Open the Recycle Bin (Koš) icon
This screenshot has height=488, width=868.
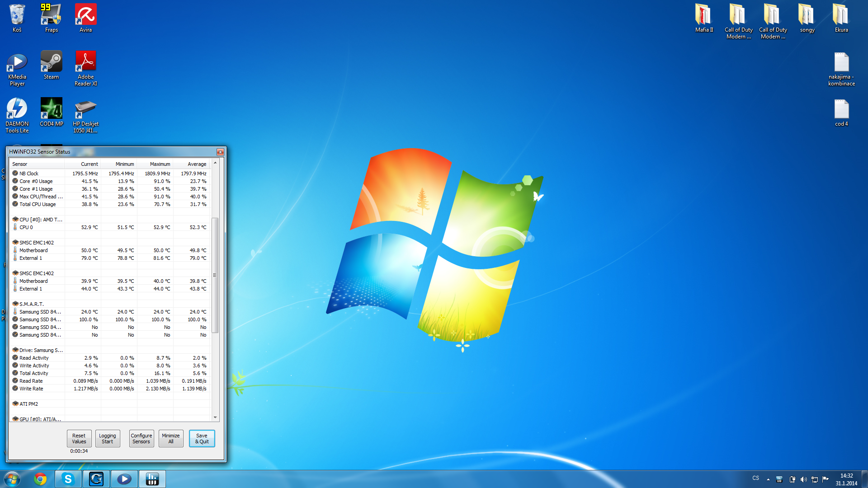click(x=17, y=18)
